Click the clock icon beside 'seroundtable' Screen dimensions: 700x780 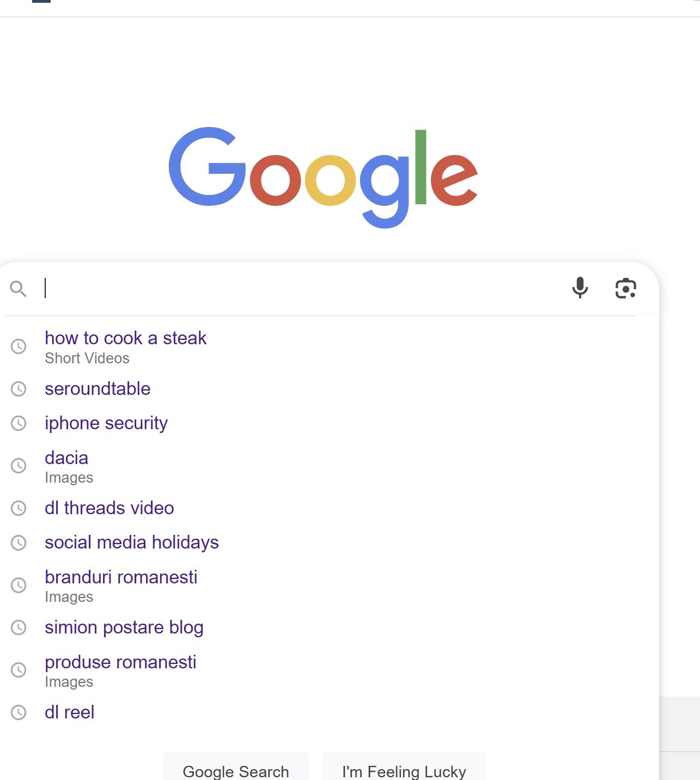[19, 389]
